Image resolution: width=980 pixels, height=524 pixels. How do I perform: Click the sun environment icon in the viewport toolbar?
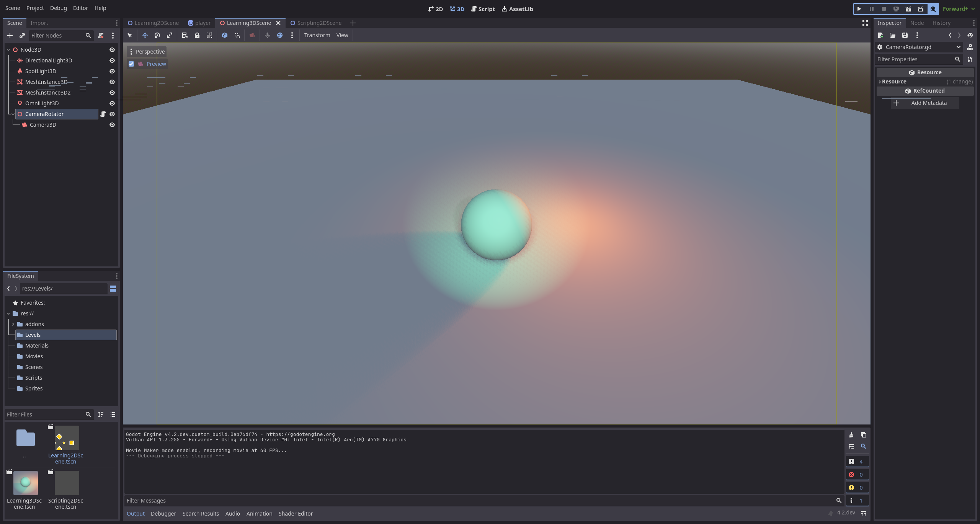point(267,35)
